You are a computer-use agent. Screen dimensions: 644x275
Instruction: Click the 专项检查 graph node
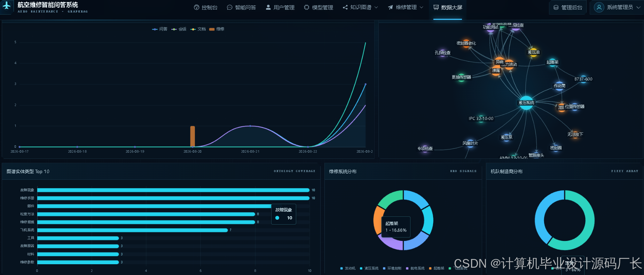click(x=425, y=148)
